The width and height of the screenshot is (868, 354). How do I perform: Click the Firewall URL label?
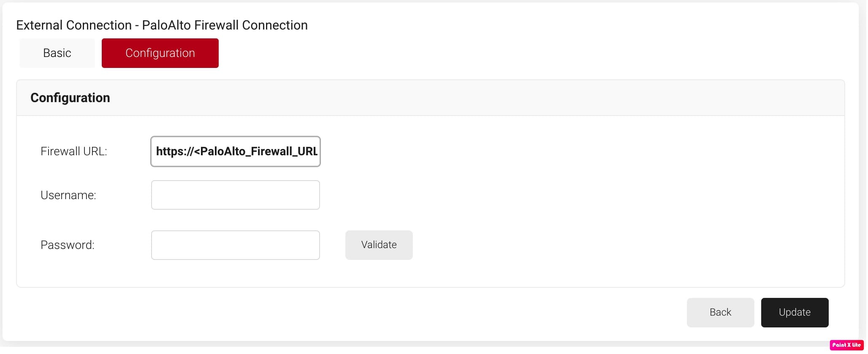[x=74, y=151]
